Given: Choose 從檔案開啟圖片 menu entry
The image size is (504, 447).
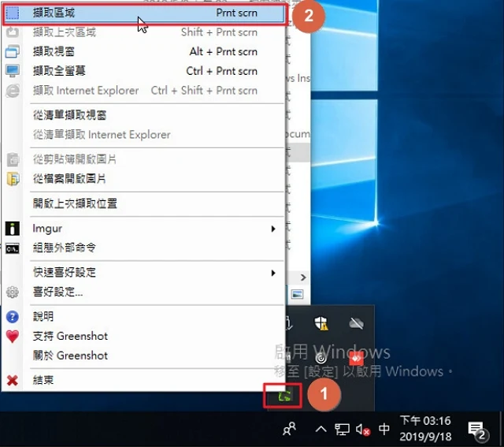Looking at the screenshot, I should click(x=143, y=178).
